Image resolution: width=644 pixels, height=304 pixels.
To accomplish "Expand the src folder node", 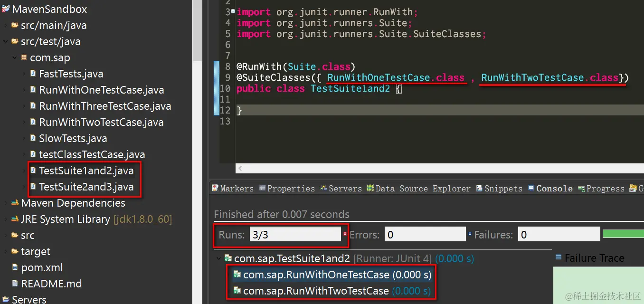I will tap(5, 235).
